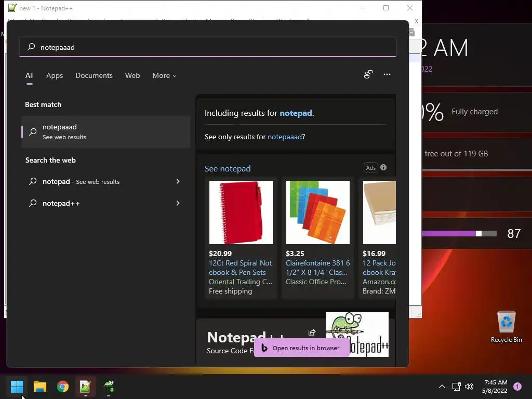Show hidden system tray icons chevron
The width and height of the screenshot is (532, 399).
[x=442, y=387]
